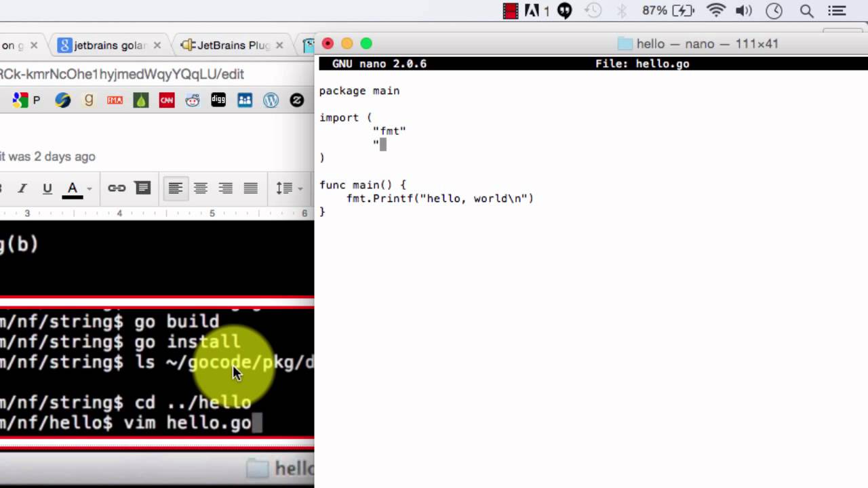Open the Bluetooth menu bar icon
The image size is (868, 488).
(622, 11)
